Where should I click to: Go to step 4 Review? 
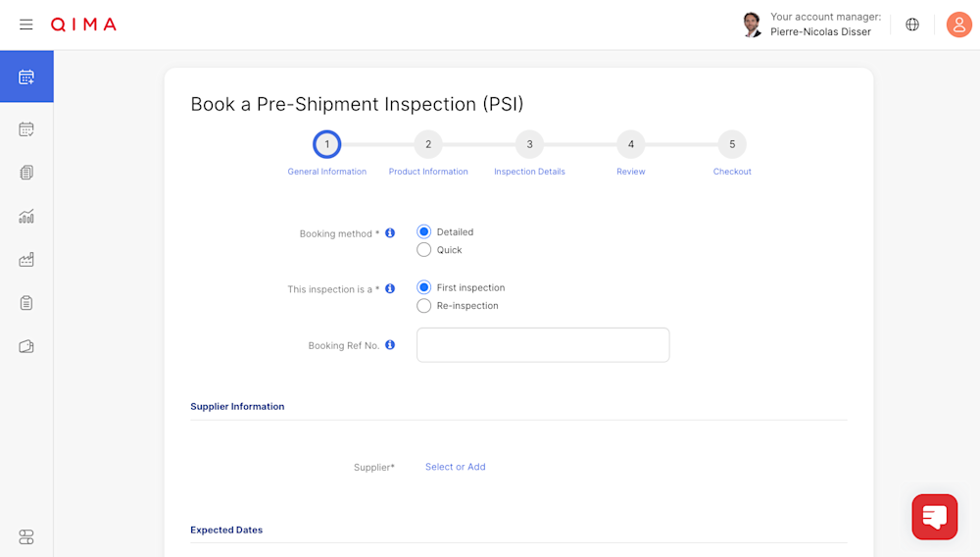(x=630, y=144)
